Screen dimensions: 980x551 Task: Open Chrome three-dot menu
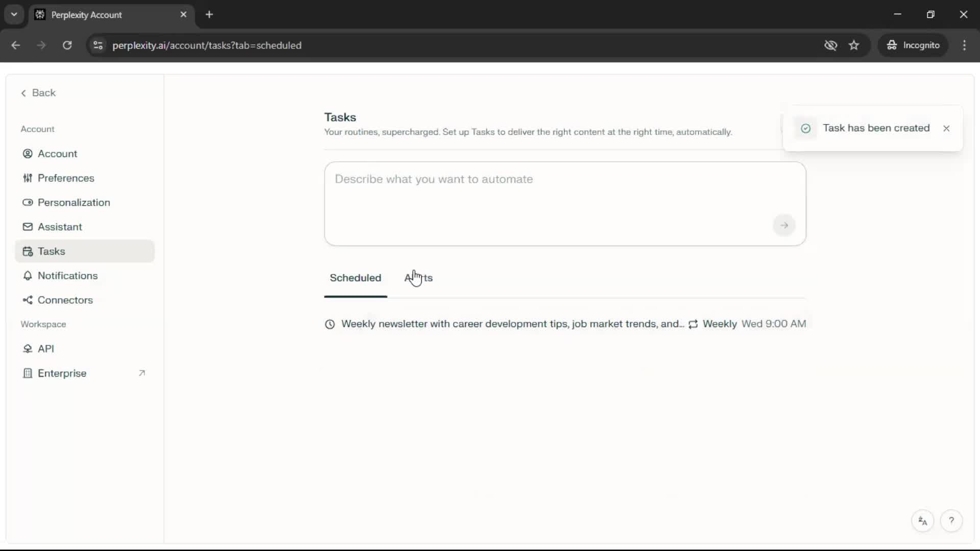click(x=964, y=45)
